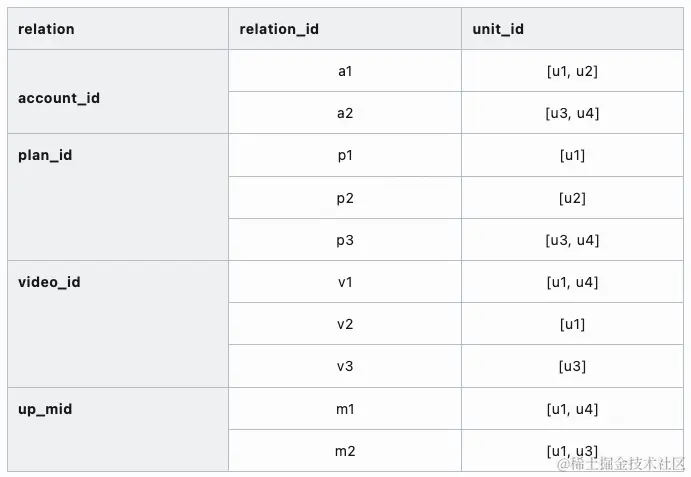Screen dimensions: 691x477
Task: Click the a1 relation_id cell
Action: (x=345, y=71)
